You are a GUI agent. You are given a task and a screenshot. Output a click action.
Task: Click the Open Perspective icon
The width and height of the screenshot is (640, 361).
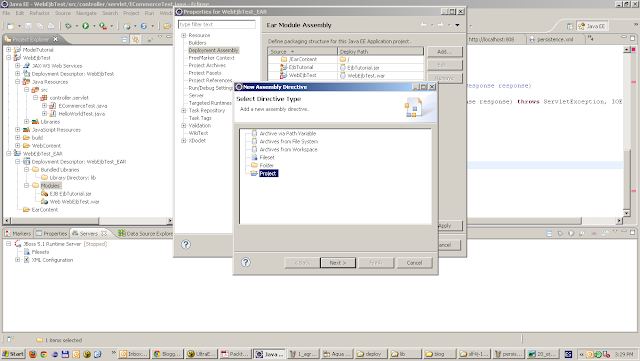(x=570, y=26)
